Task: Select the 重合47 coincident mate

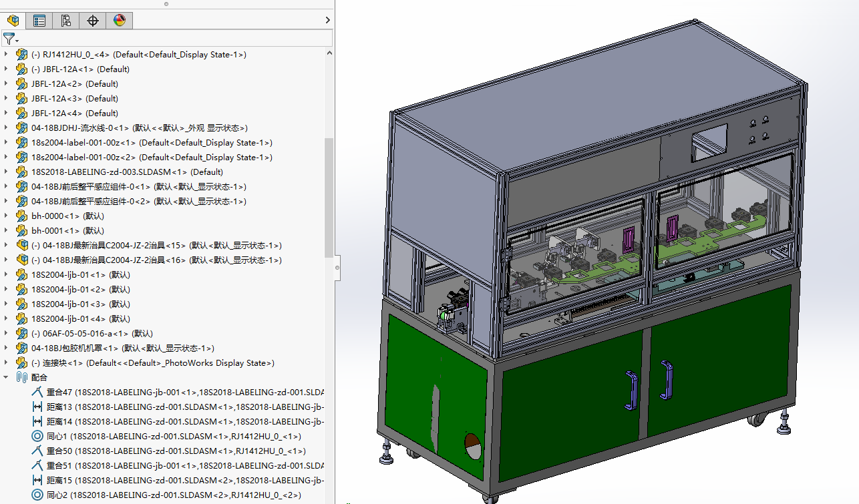Action: coord(178,392)
